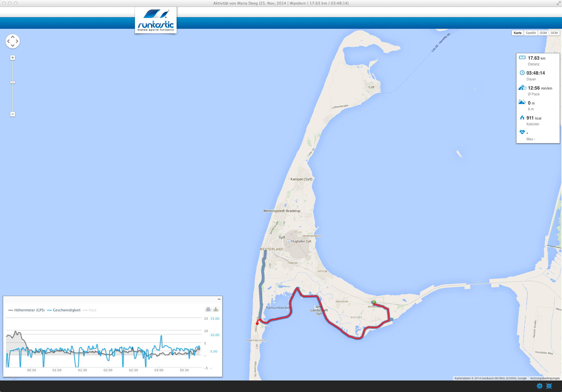The height and width of the screenshot is (392, 562).
Task: Click the red route end marker
Action: coord(257,323)
